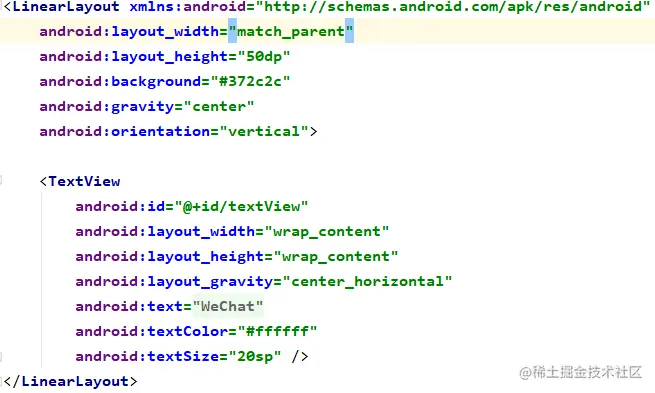The width and height of the screenshot is (655, 393).
Task: Click the "#372c2c" background color value
Action: 250,81
